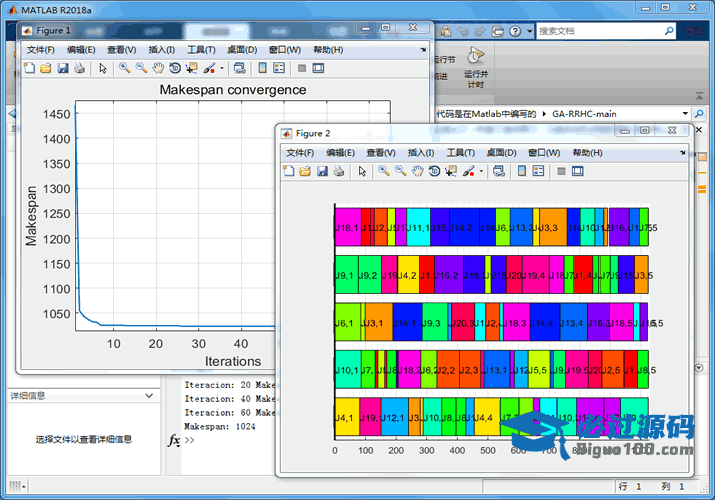Image resolution: width=715 pixels, height=500 pixels.
Task: Select Edit Plot arrow in Figure 2 toolbar
Action: coord(363,171)
